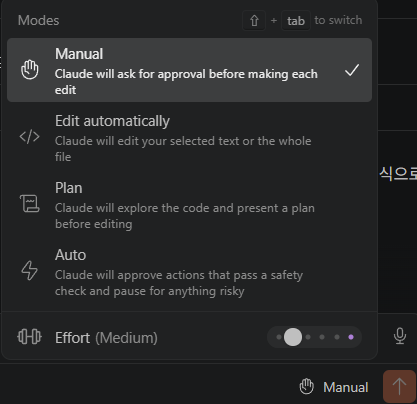
Task: Click the Effort (Medium) label
Action: tap(106, 338)
